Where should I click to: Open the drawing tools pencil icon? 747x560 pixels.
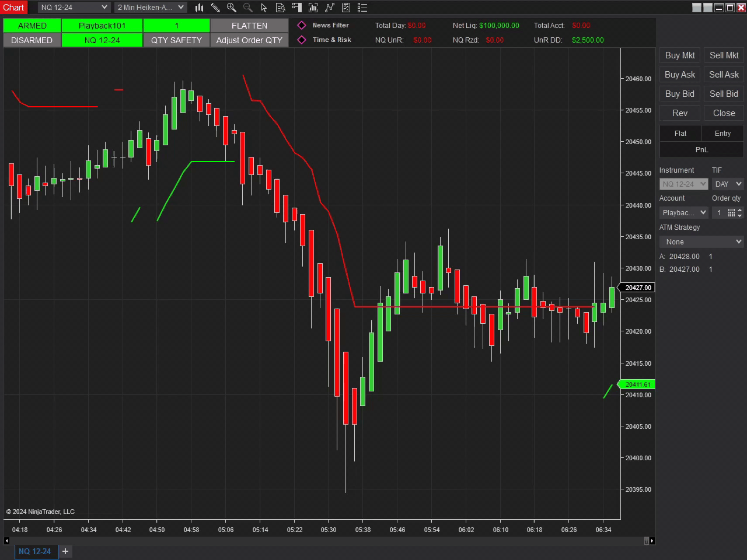[215, 8]
